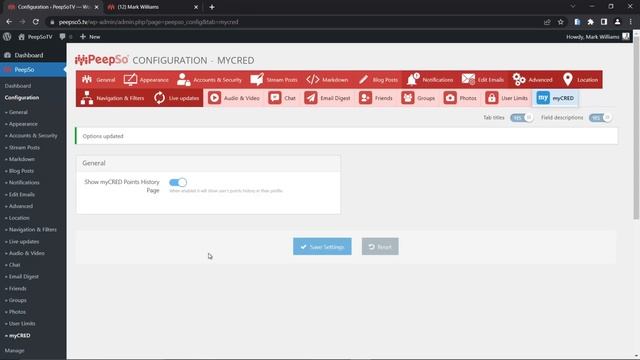Click the page vertical scrollbar
This screenshot has height=360, width=640.
pyautogui.click(x=636, y=129)
